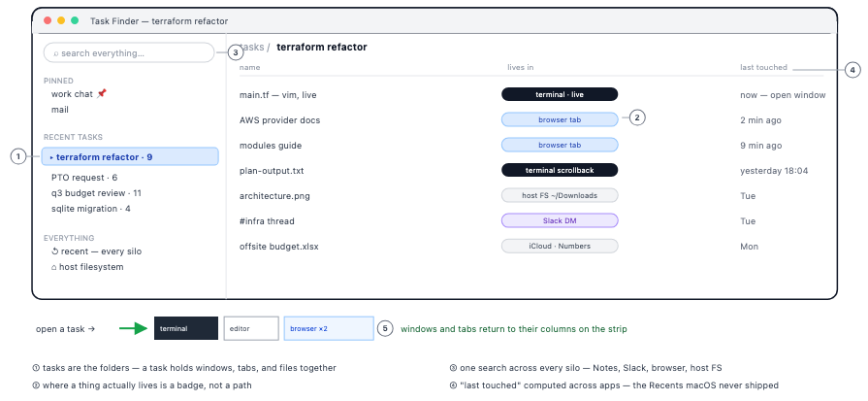Click the iCloud · Numbers badge
The height and width of the screenshot is (401, 868).
(x=560, y=246)
